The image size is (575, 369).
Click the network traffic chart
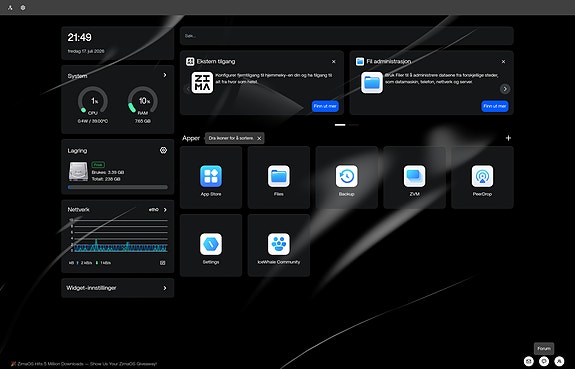point(118,235)
